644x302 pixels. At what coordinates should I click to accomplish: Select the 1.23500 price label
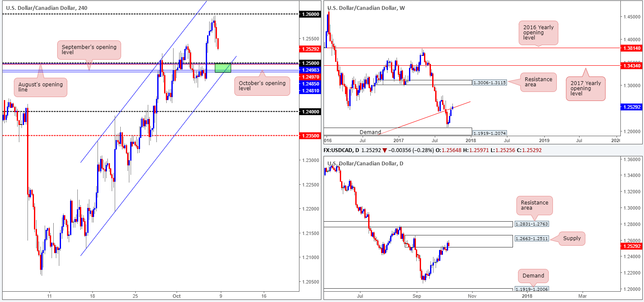309,135
